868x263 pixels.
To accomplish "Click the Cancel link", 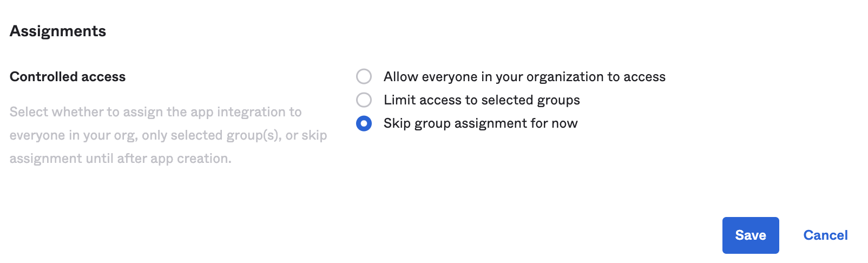I will pos(825,235).
